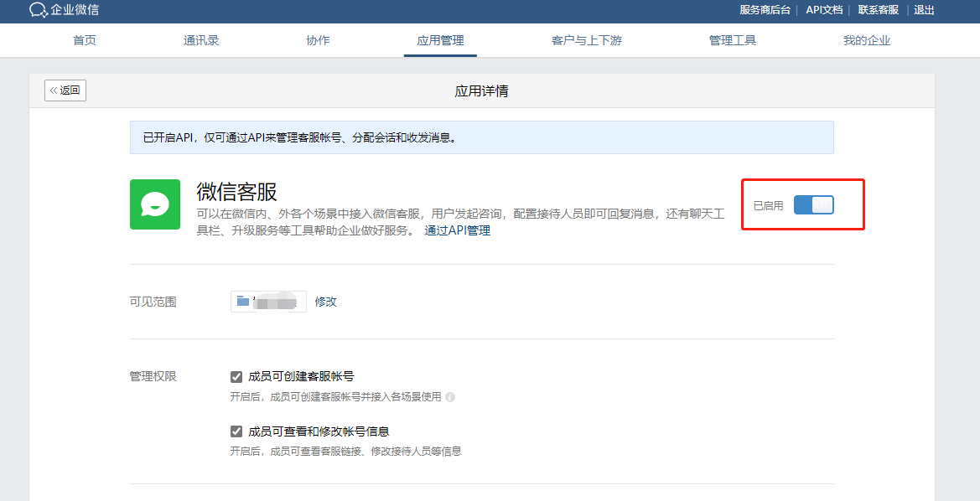Toggle the 已启用 switch off
The width and height of the screenshot is (980, 501).
point(814,205)
